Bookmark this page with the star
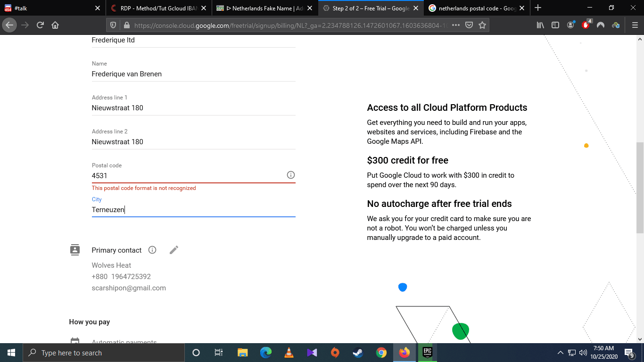 [482, 25]
